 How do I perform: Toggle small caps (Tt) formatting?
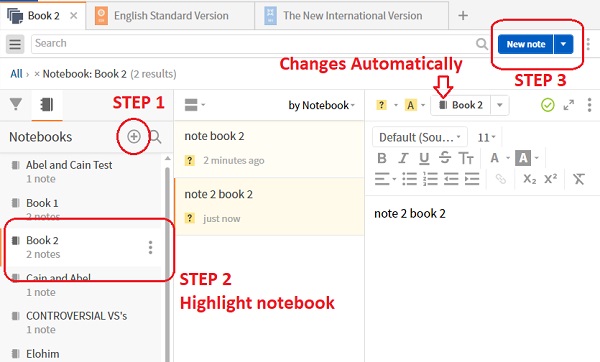(466, 158)
